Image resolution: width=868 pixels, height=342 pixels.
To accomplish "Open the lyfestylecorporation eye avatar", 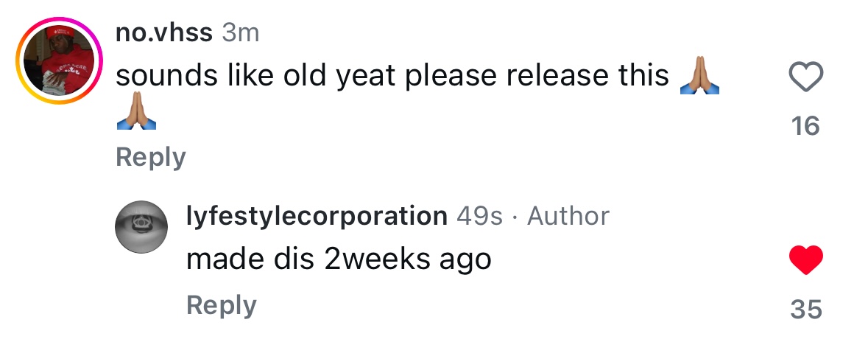I will (141, 227).
